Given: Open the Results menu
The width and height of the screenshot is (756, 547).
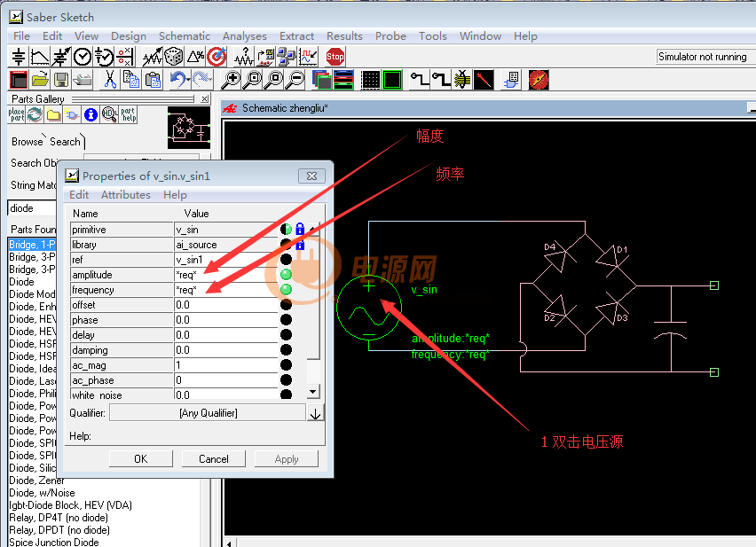Looking at the screenshot, I should [x=344, y=36].
